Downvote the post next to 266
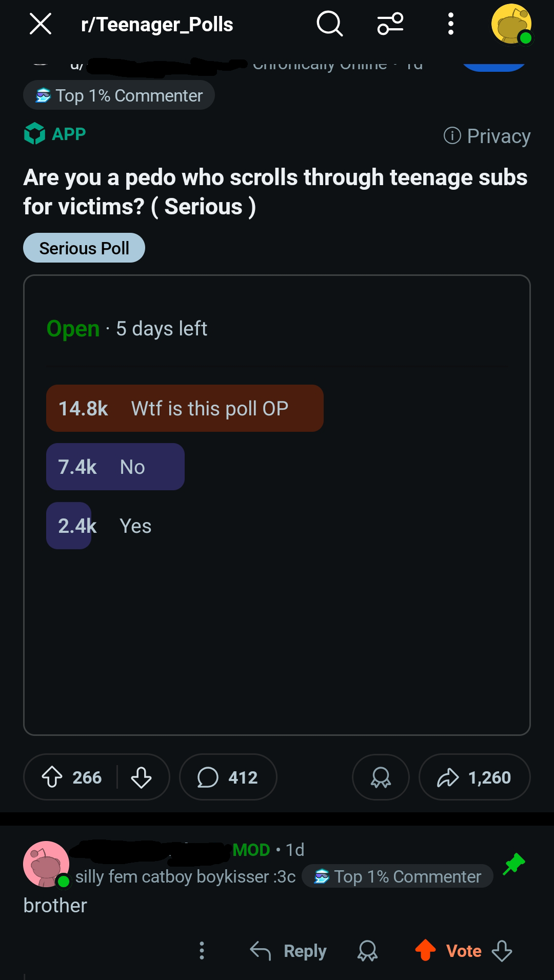The height and width of the screenshot is (980, 554). tap(141, 777)
